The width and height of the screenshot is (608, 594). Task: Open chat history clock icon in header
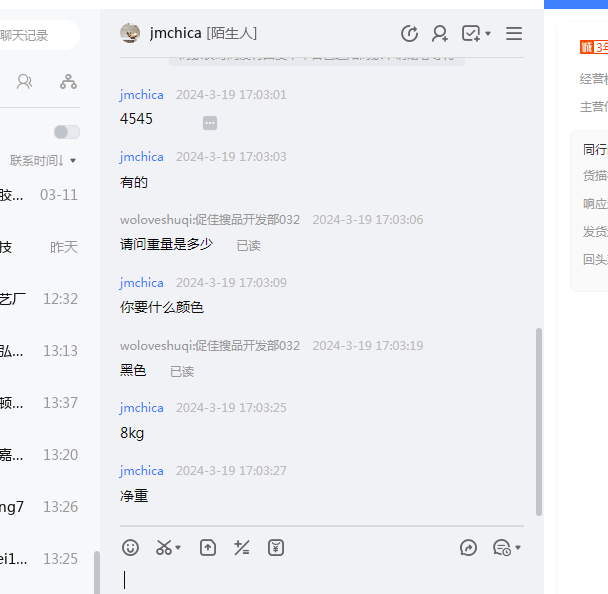409,33
